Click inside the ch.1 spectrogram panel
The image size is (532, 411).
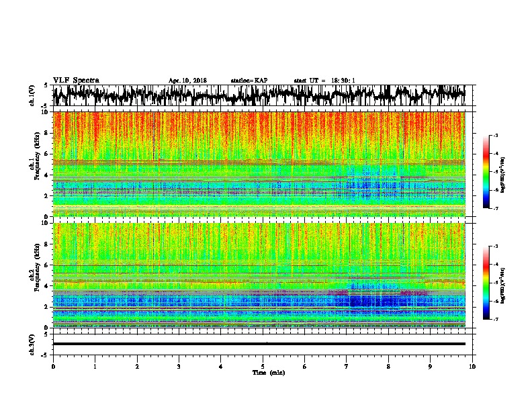tap(259, 164)
